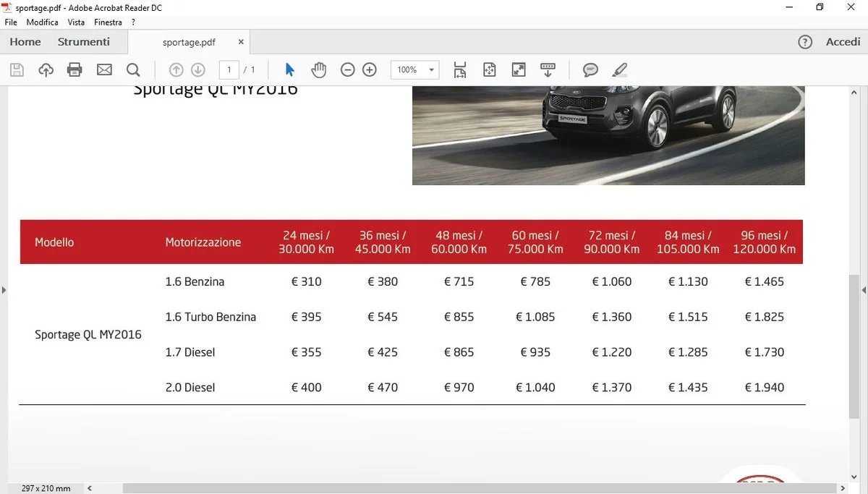868x494 pixels.
Task: Click the fit width scrolling icon
Action: 460,70
